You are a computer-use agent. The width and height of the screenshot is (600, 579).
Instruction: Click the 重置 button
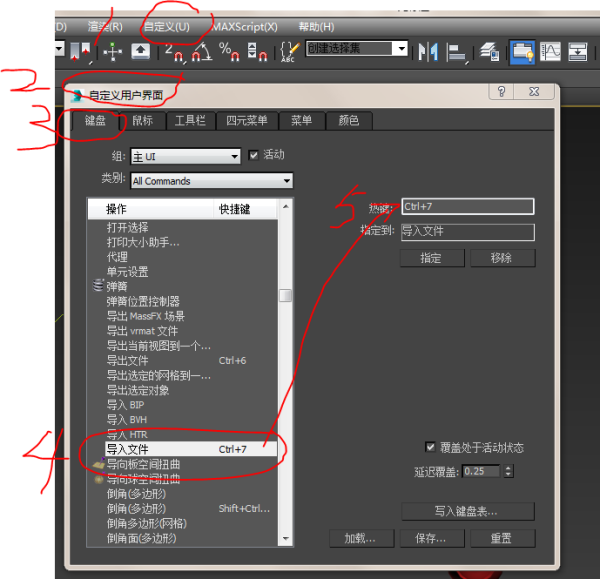tap(502, 538)
